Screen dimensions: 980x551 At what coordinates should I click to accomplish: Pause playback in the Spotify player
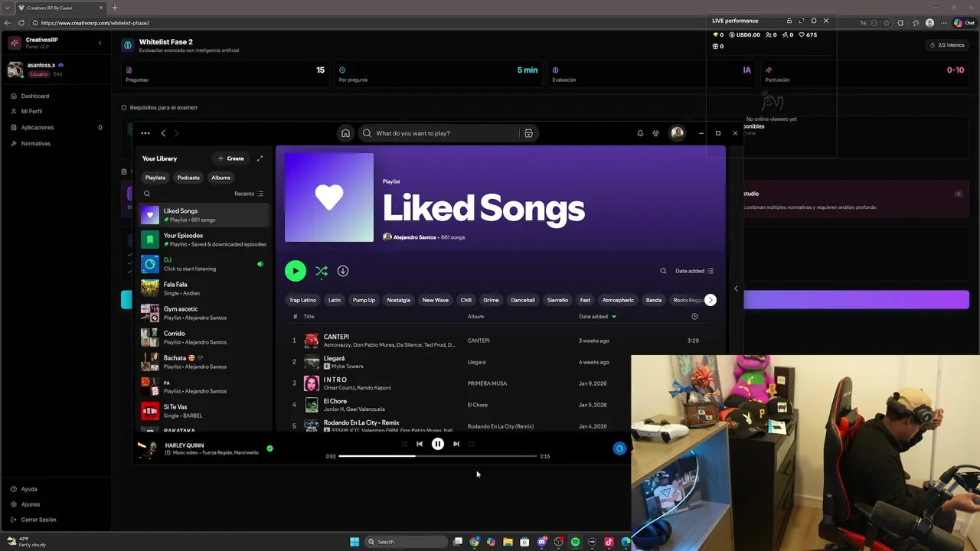click(438, 444)
